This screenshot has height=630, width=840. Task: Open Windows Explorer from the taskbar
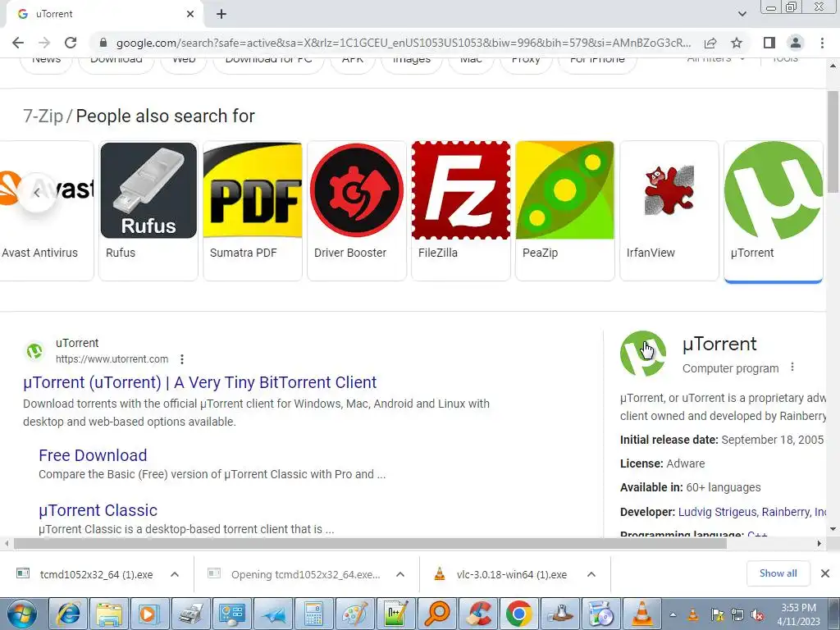pyautogui.click(x=109, y=614)
